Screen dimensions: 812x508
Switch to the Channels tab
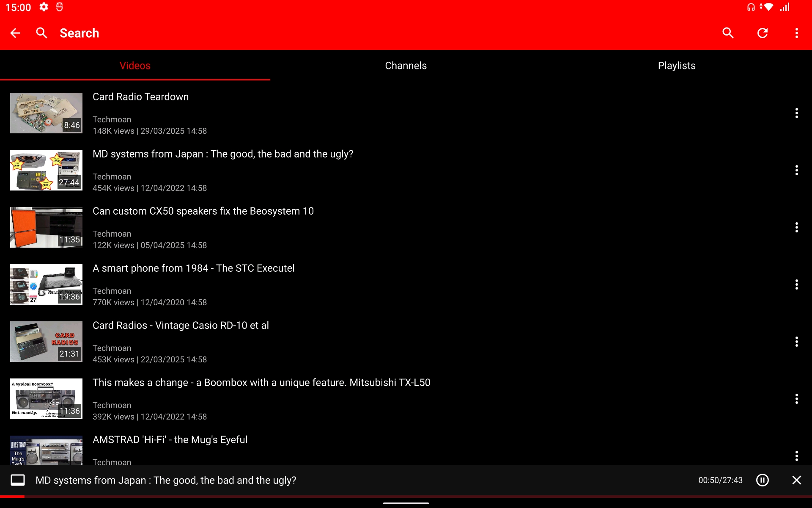click(406, 66)
